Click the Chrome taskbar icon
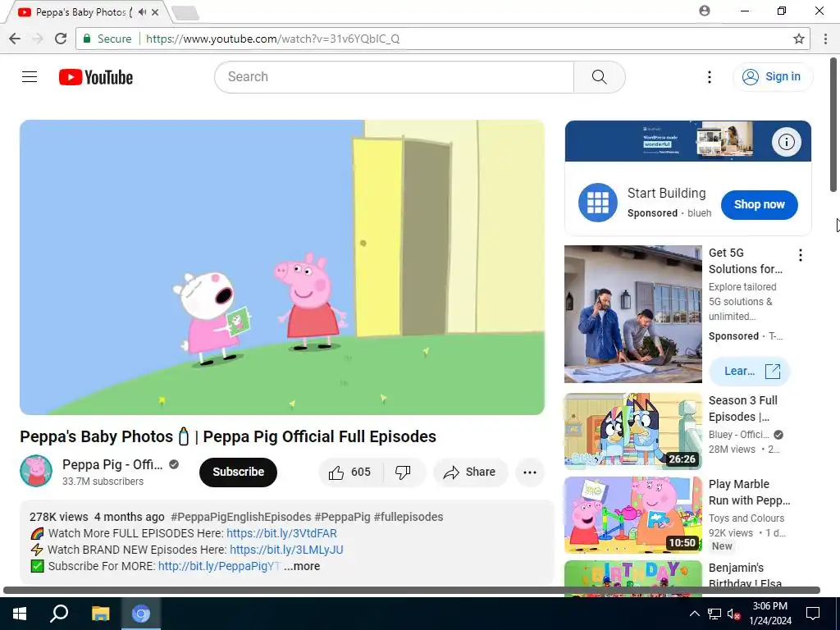Screen dimensions: 840x630 [x=141, y=614]
